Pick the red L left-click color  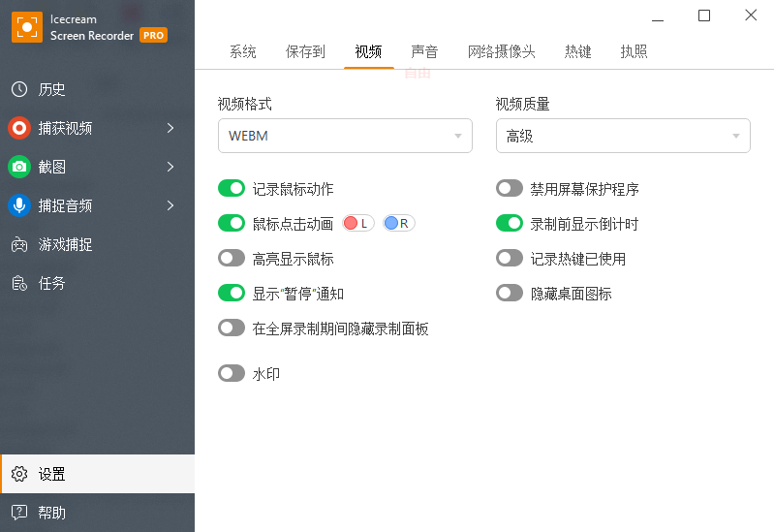[x=358, y=223]
